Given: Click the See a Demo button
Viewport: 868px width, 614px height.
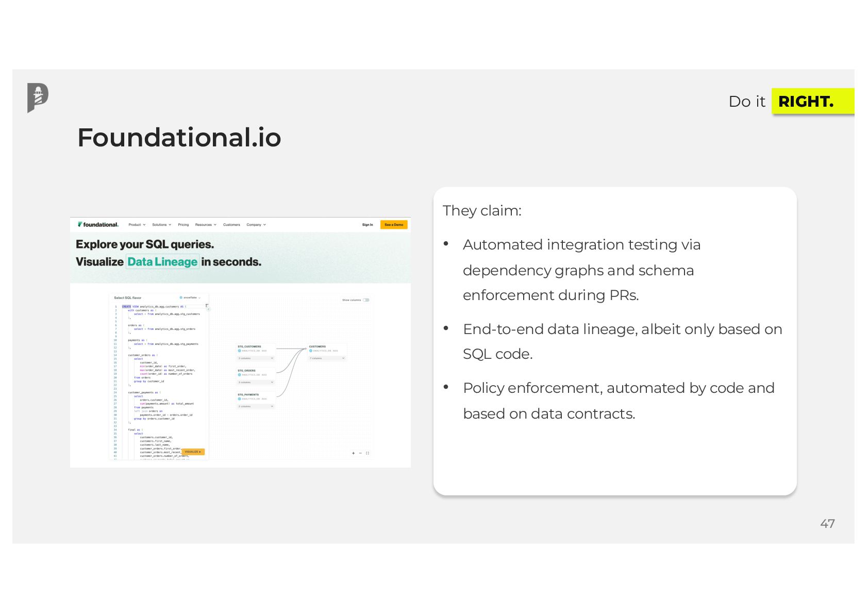Looking at the screenshot, I should point(394,225).
